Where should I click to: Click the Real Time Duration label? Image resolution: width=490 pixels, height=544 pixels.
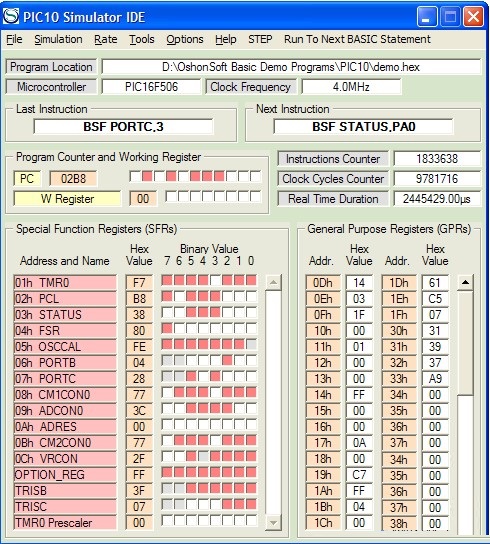tap(333, 199)
